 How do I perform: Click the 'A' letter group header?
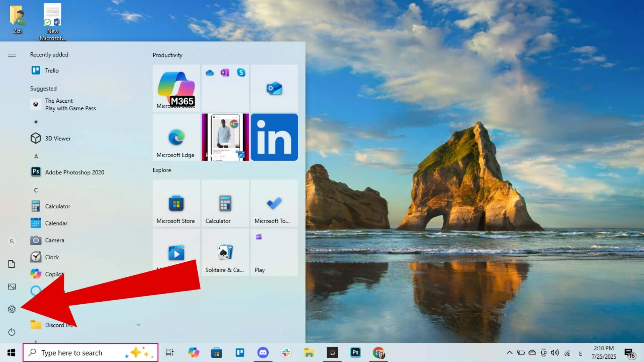click(36, 156)
